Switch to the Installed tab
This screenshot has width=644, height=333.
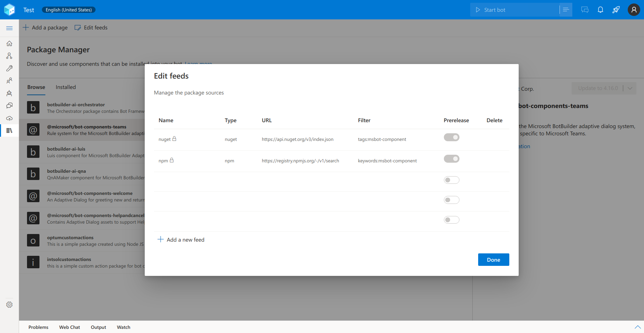pos(66,87)
